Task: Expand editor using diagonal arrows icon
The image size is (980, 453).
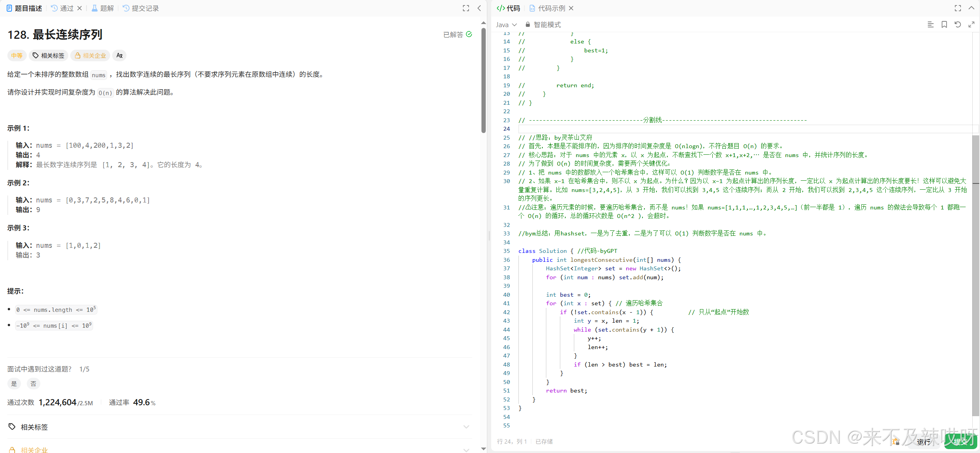Action: tap(971, 24)
